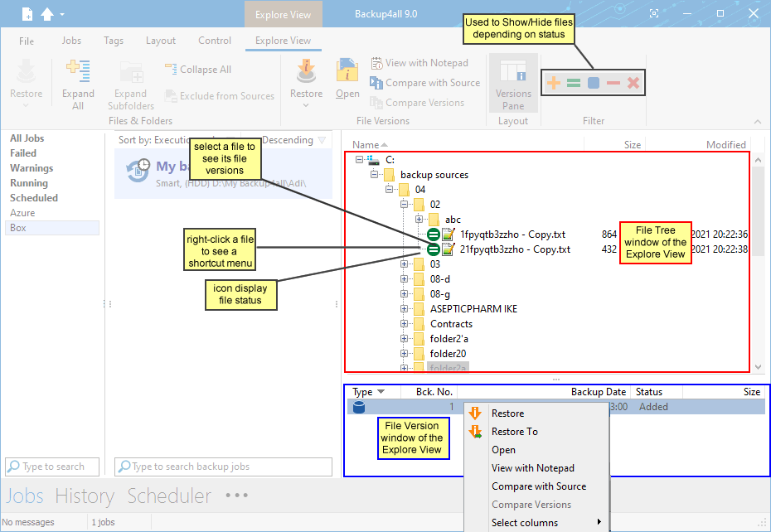Open the History view link at bottom
This screenshot has height=532, width=771.
[x=85, y=496]
